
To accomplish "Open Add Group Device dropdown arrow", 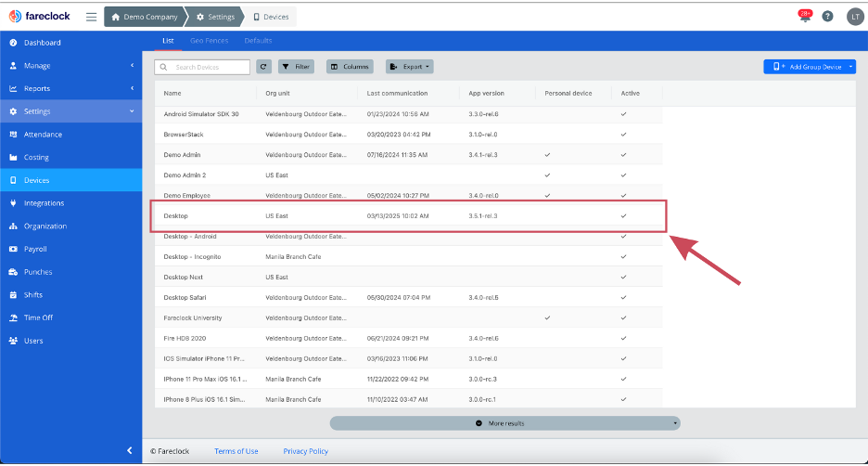I will (x=850, y=67).
